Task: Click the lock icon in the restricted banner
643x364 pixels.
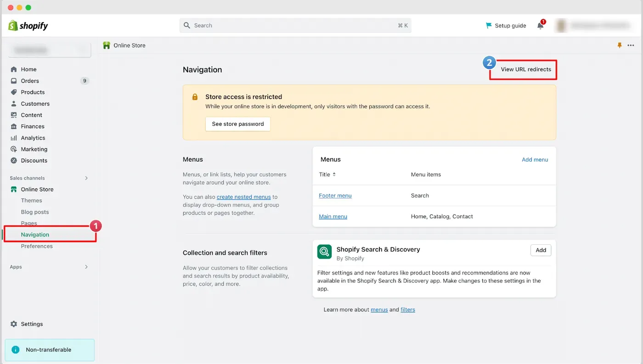Action: 195,97
